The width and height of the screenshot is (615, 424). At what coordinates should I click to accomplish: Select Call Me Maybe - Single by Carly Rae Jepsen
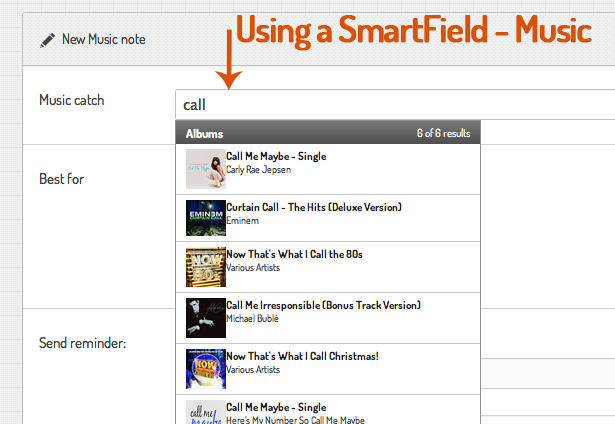coord(328,169)
